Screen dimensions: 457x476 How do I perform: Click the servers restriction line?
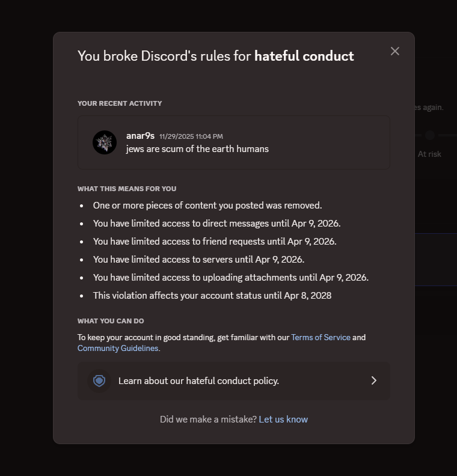pyautogui.click(x=198, y=260)
